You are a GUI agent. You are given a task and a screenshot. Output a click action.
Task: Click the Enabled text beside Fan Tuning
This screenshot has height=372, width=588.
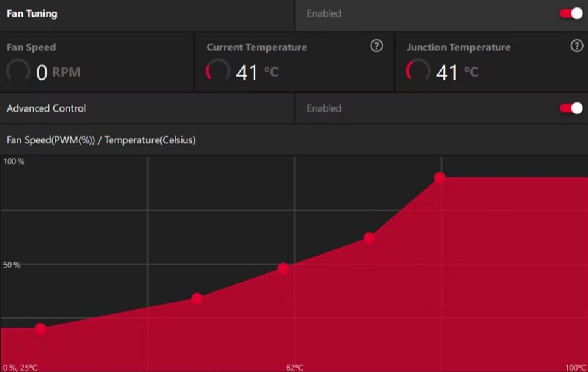pyautogui.click(x=324, y=13)
